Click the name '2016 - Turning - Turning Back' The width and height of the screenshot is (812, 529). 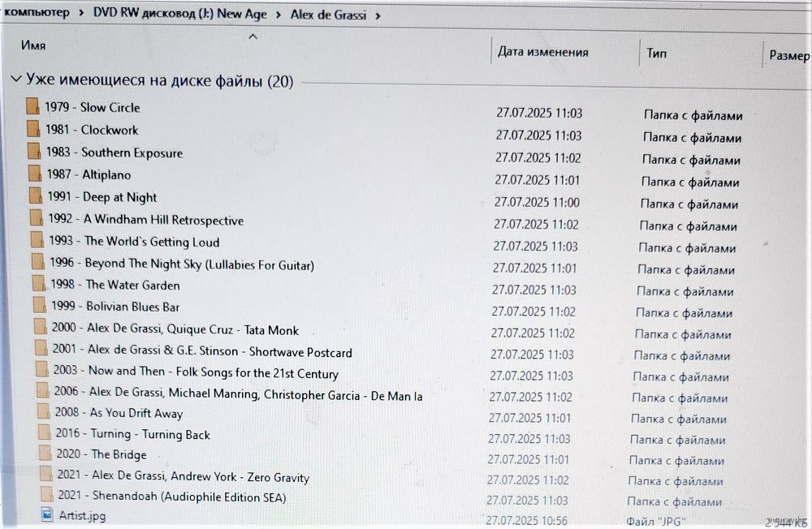133,434
